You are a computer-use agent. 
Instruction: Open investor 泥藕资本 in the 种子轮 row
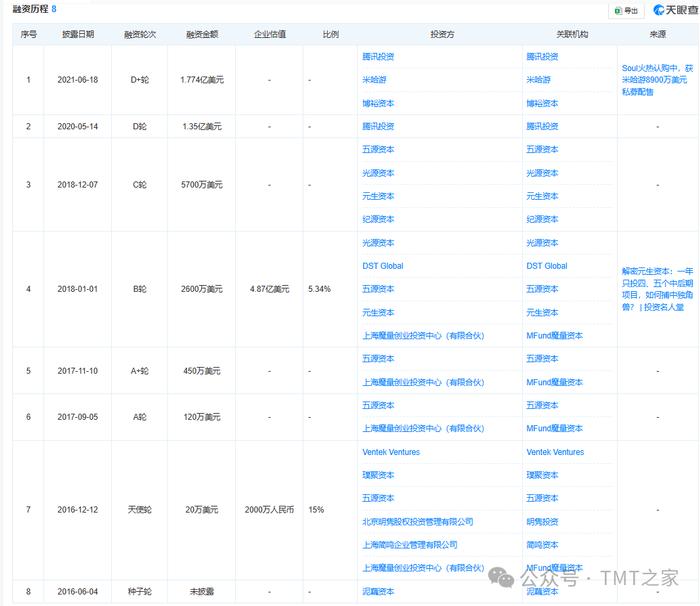(x=378, y=591)
